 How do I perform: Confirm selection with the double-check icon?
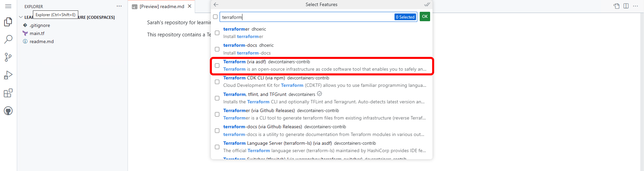(427, 4)
